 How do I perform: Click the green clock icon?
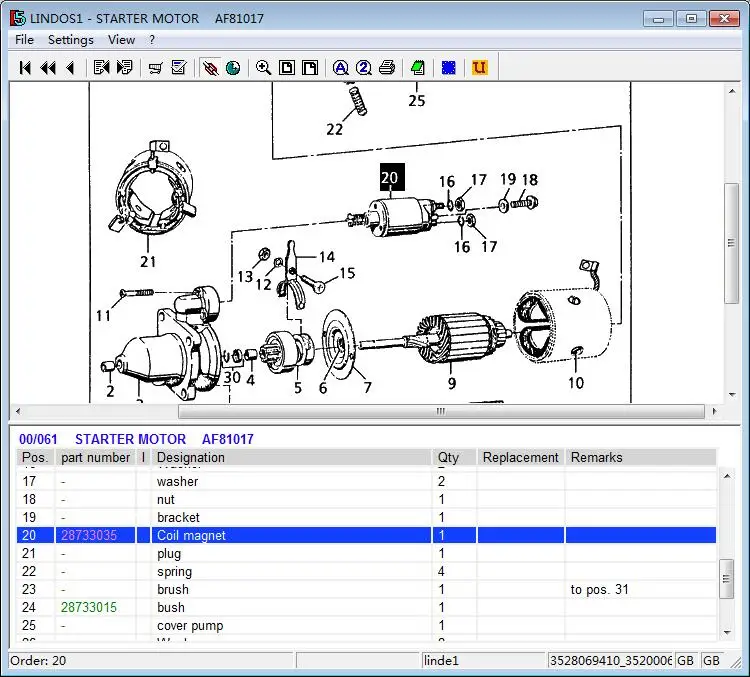(x=233, y=67)
